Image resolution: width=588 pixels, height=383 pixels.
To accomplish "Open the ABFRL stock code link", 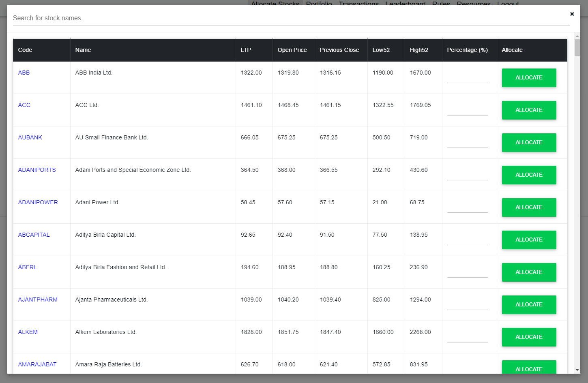I will coord(28,267).
